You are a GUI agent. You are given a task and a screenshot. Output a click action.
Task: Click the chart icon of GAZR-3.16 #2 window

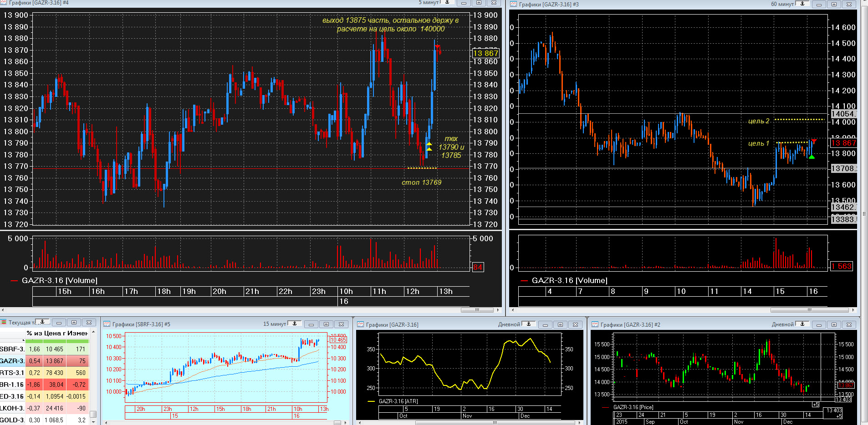pos(595,324)
